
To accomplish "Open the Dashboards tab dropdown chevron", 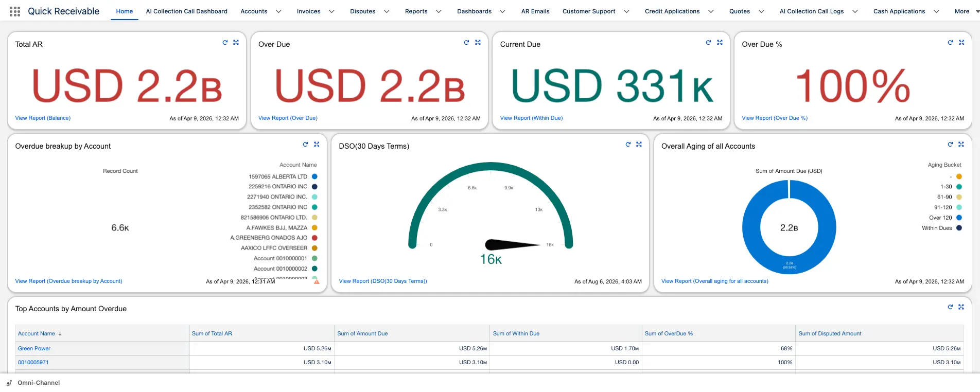I will coord(502,11).
